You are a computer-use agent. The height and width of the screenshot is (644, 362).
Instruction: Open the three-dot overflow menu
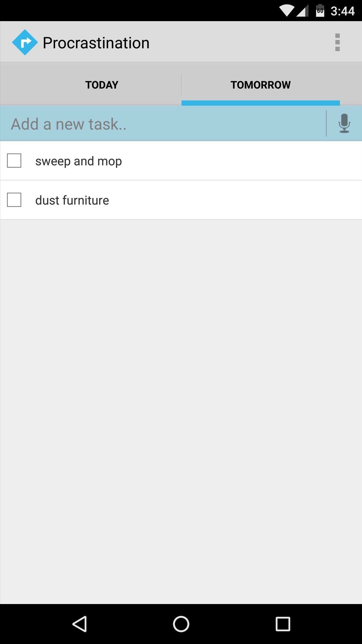[x=337, y=42]
